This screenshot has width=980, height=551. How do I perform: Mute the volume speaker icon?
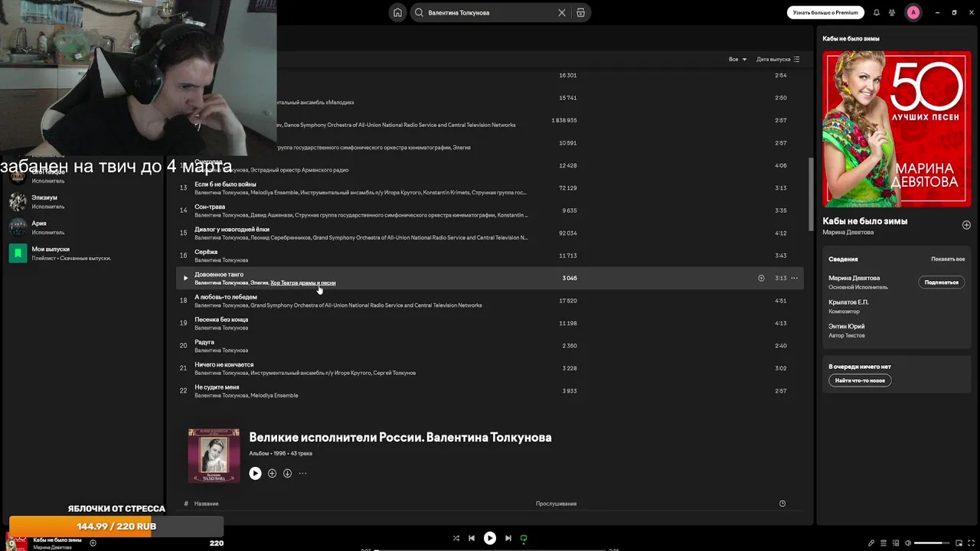[908, 543]
